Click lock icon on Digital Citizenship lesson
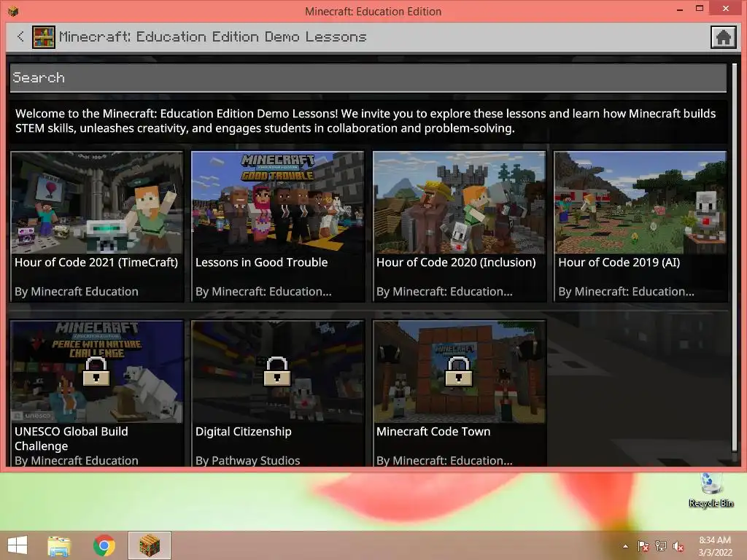This screenshot has height=560, width=747. [x=277, y=371]
